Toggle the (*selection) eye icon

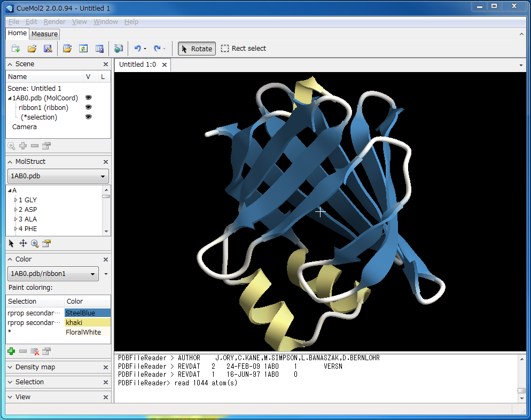coord(88,116)
